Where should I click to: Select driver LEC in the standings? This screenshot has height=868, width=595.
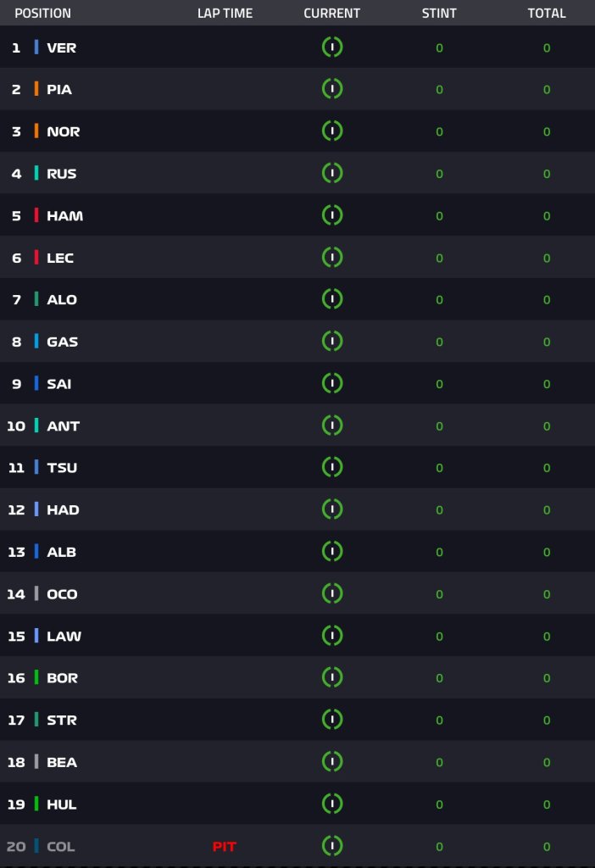click(x=60, y=258)
